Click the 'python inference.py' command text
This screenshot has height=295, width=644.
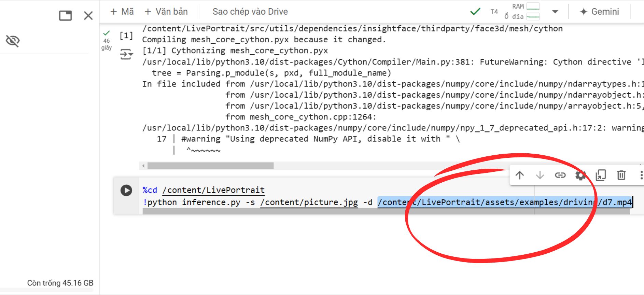(194, 202)
